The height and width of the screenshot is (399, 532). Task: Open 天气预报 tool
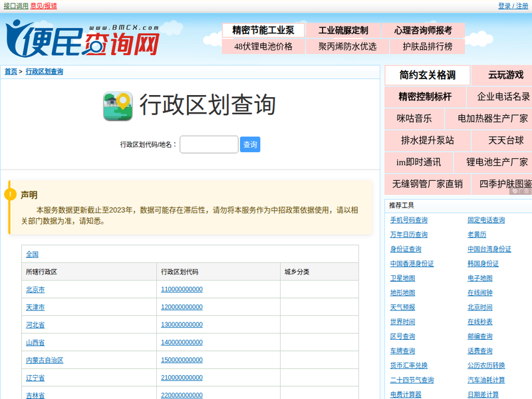coord(403,308)
